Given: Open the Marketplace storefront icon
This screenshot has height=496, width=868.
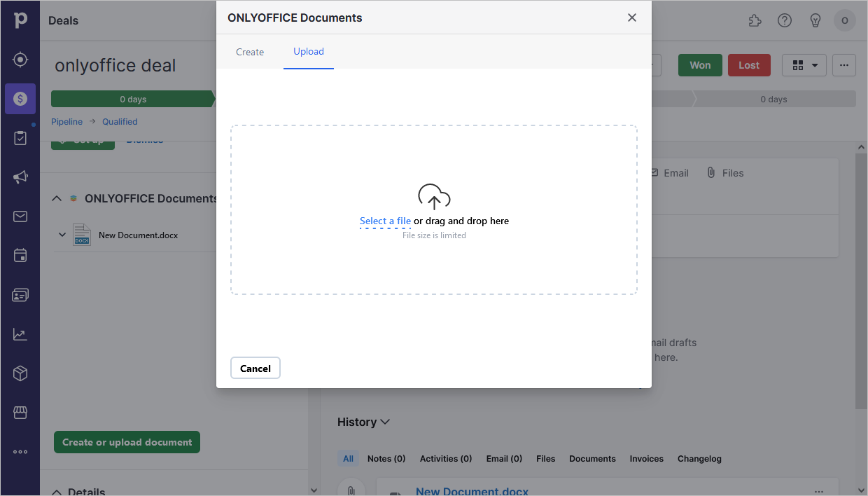Looking at the screenshot, I should [x=20, y=413].
